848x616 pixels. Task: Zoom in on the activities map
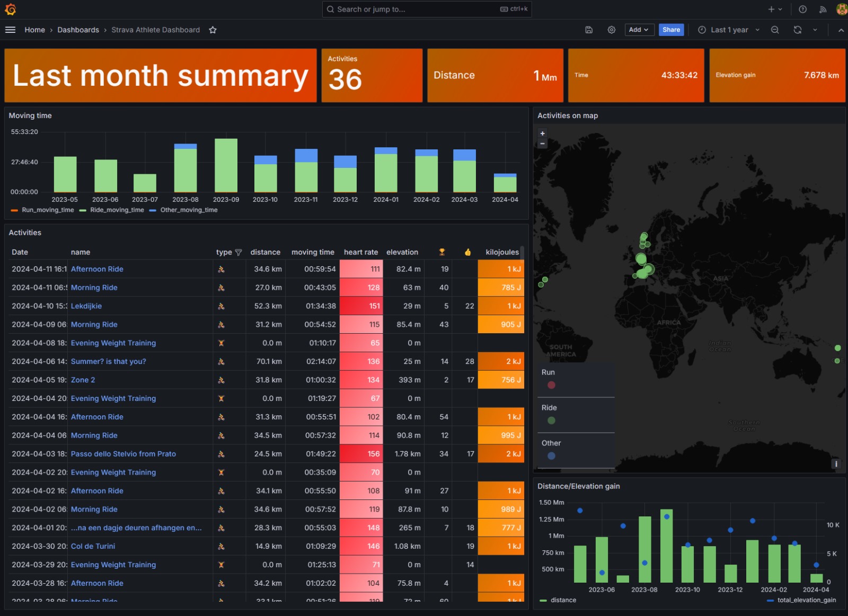coord(542,133)
